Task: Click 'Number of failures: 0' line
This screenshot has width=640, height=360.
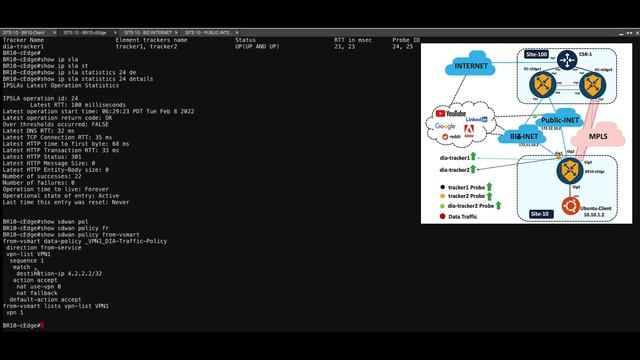Action: pyautogui.click(x=38, y=183)
